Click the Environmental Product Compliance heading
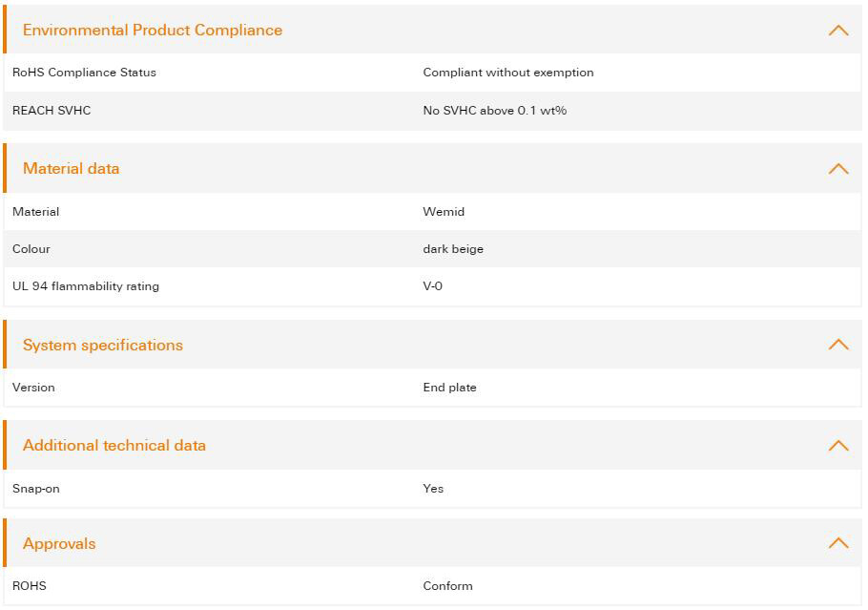 click(153, 30)
